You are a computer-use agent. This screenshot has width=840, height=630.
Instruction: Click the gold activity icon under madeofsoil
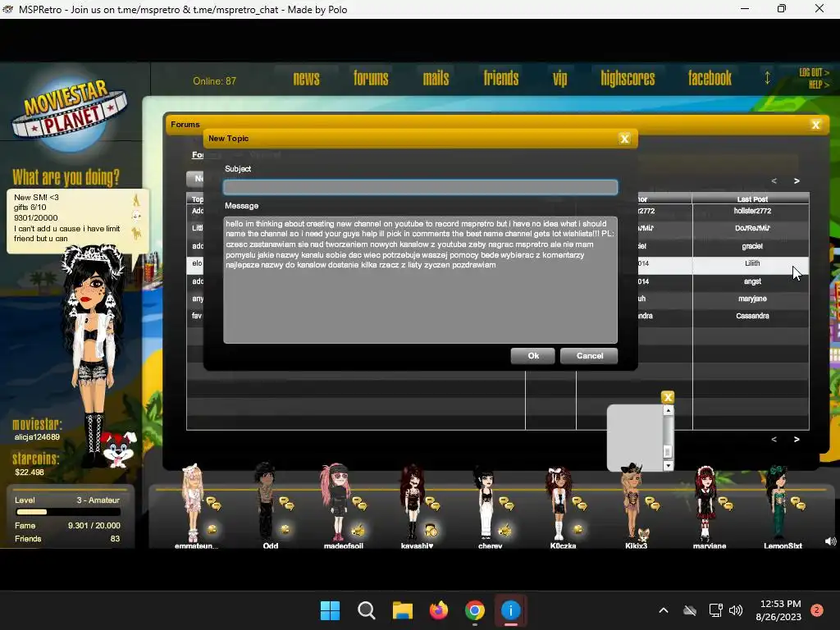click(358, 531)
